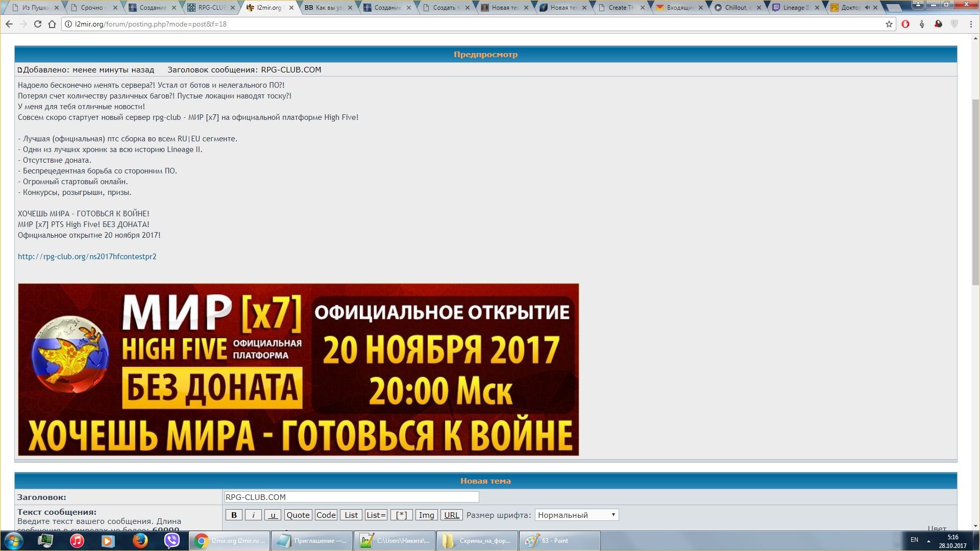This screenshot has width=980, height=551.
Task: Switch to the Lineage II tab
Action: [794, 8]
